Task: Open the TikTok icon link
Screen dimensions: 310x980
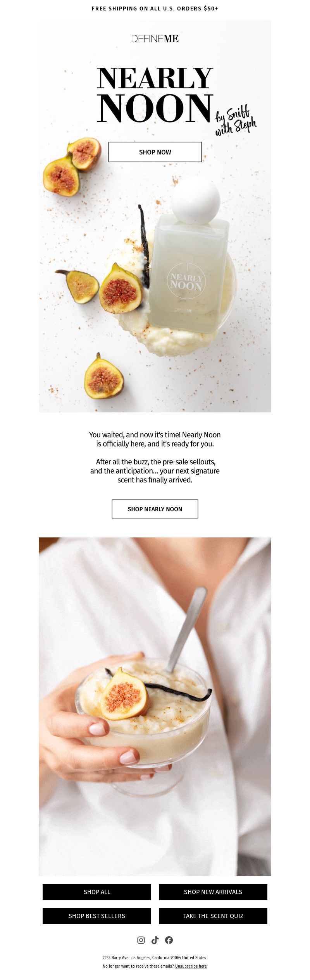Action: click(x=155, y=940)
